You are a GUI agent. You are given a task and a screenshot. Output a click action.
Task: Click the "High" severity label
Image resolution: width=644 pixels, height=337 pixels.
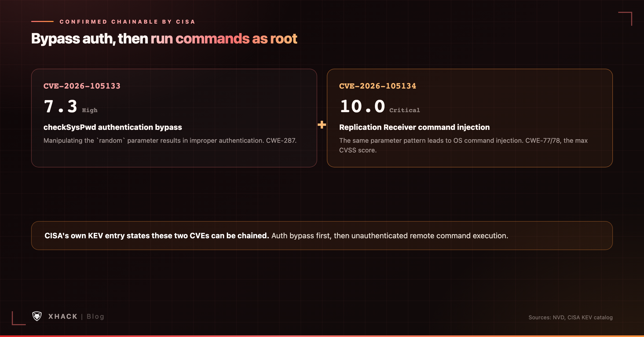[x=90, y=110]
